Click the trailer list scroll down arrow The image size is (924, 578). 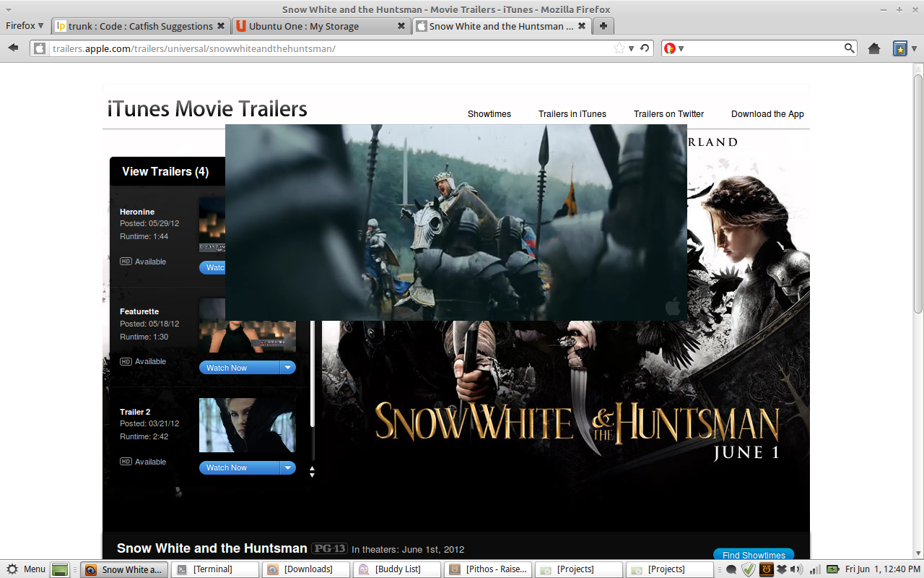click(x=312, y=475)
